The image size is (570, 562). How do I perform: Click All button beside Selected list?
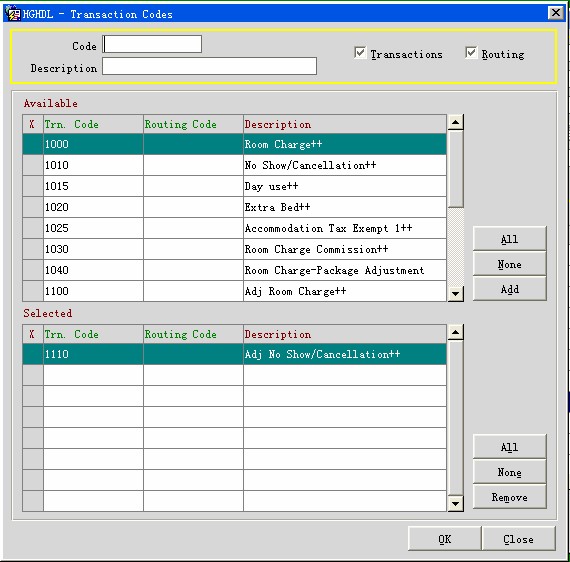[509, 447]
